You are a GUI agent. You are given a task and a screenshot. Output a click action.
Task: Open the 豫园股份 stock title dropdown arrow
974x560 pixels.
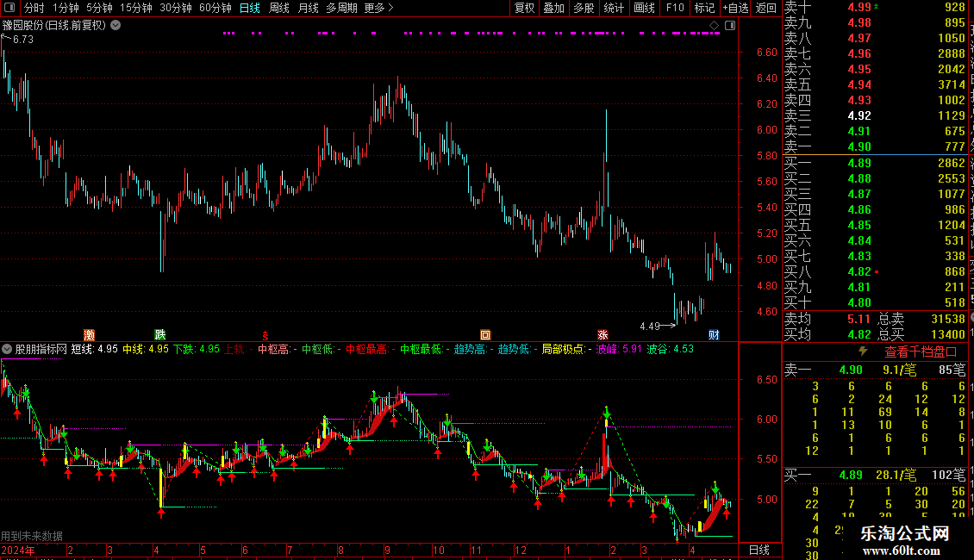tap(116, 26)
